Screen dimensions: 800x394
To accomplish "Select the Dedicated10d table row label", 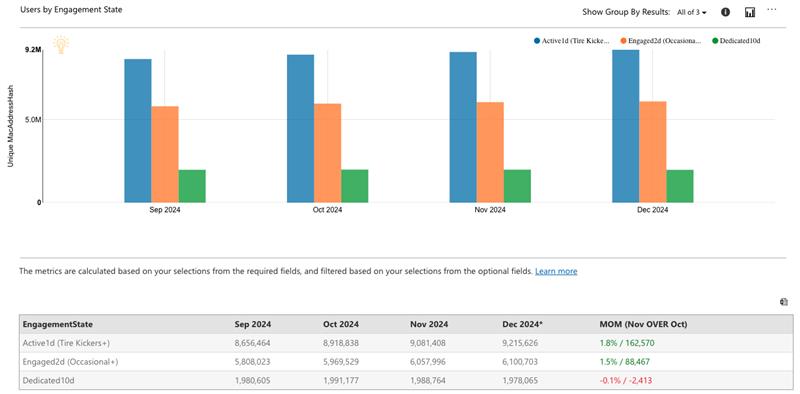I will point(47,380).
